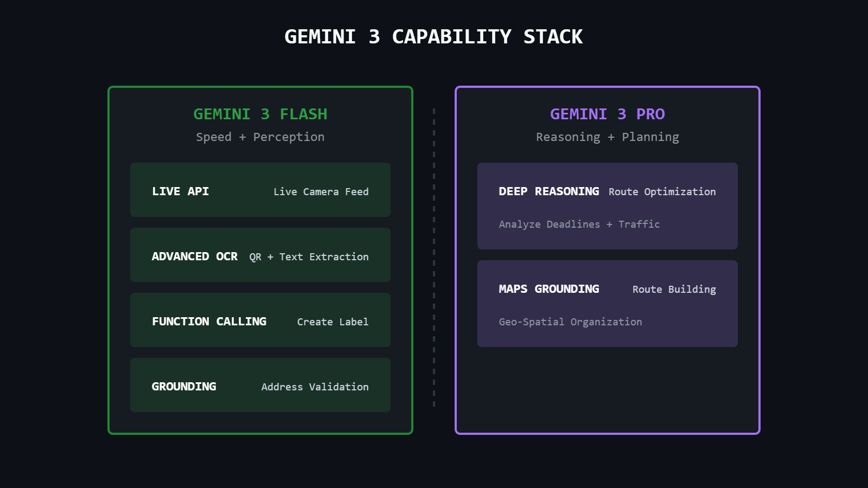Select the Create Label text
868x488 pixels.
point(333,322)
